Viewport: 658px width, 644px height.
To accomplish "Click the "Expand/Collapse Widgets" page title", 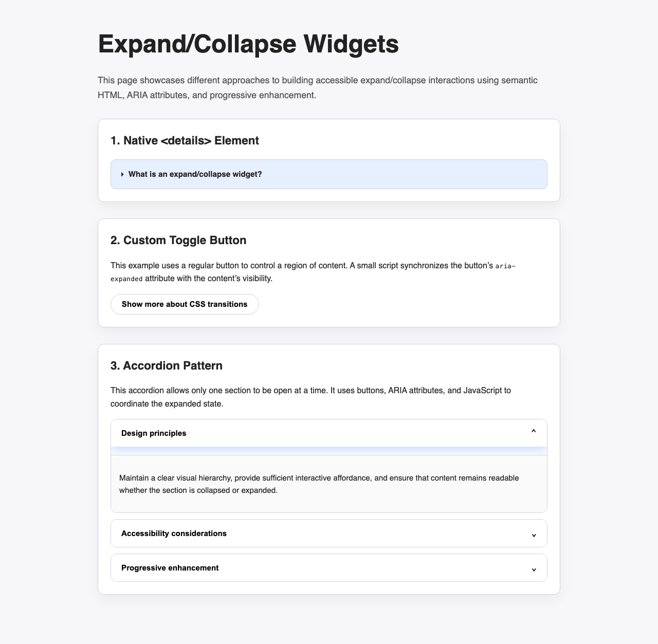I will (248, 44).
